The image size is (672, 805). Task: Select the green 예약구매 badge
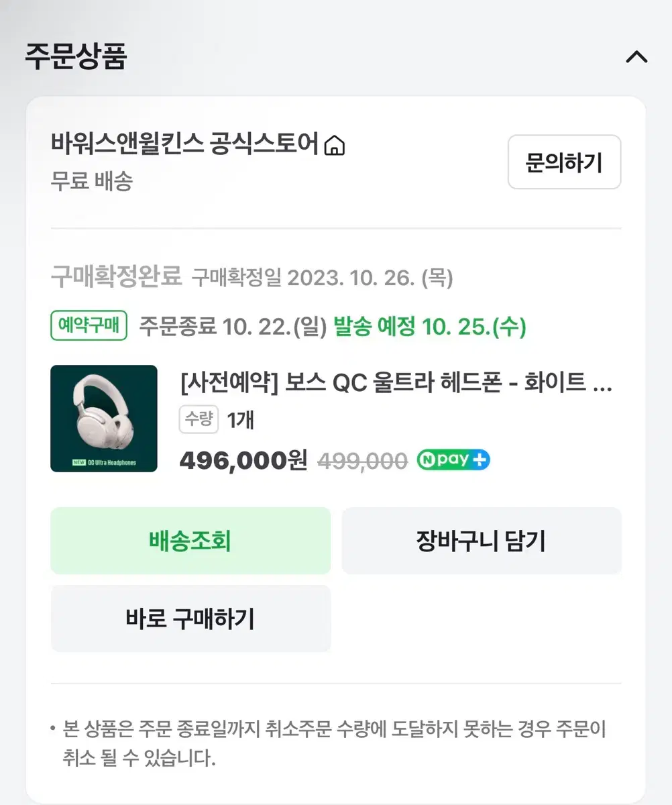(x=89, y=327)
